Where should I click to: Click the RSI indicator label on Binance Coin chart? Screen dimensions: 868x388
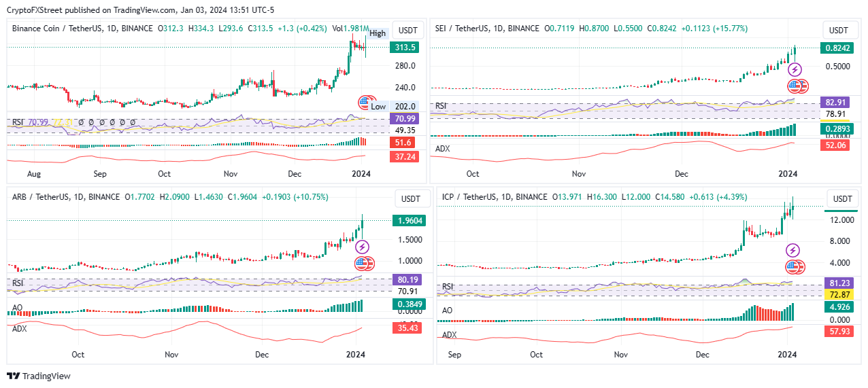tap(18, 122)
